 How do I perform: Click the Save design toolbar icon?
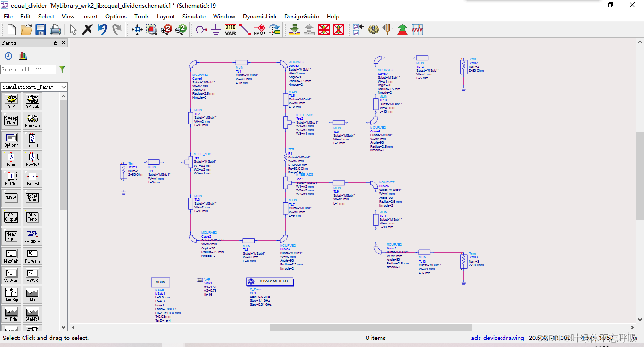point(41,30)
